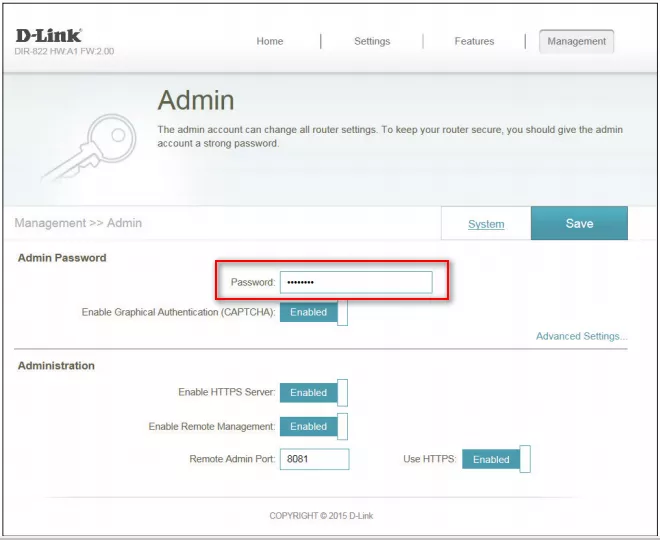Click the 'Remote Admin Port:' label
Screen dimensions: 660x540
(232, 459)
